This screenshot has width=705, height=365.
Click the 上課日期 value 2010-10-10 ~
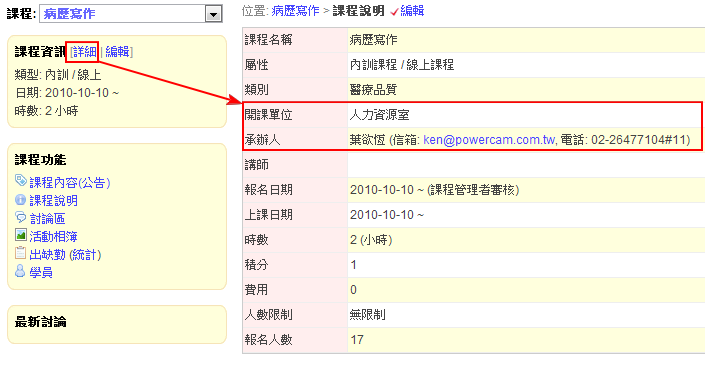pyautogui.click(x=387, y=215)
